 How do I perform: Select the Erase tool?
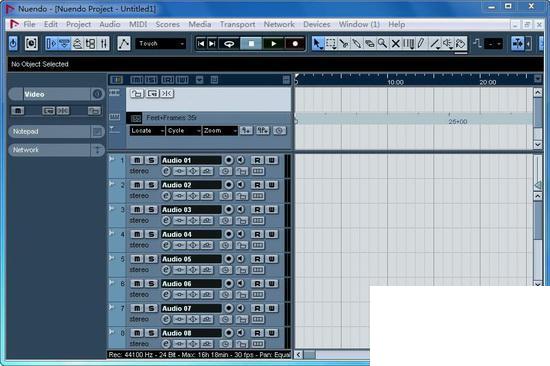click(369, 44)
